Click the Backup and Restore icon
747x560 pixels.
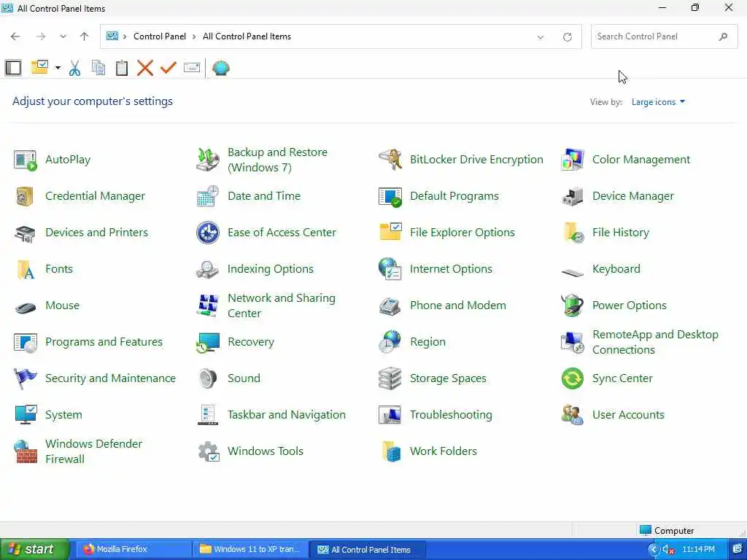pyautogui.click(x=208, y=160)
